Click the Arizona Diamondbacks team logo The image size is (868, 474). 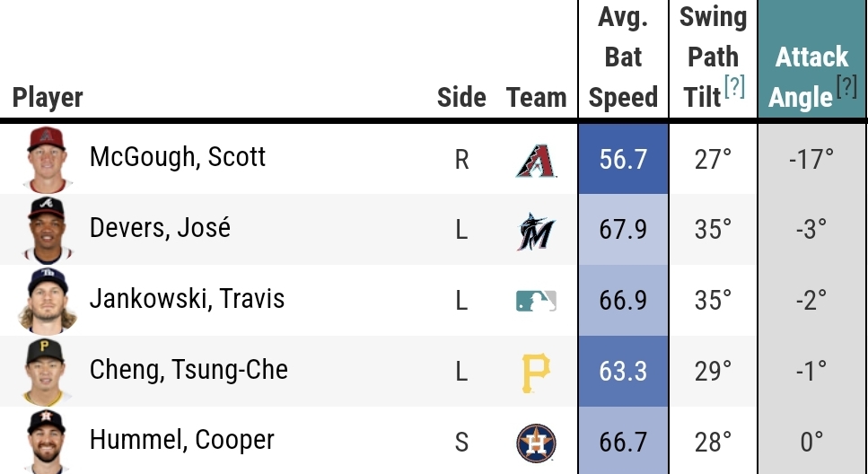point(536,161)
